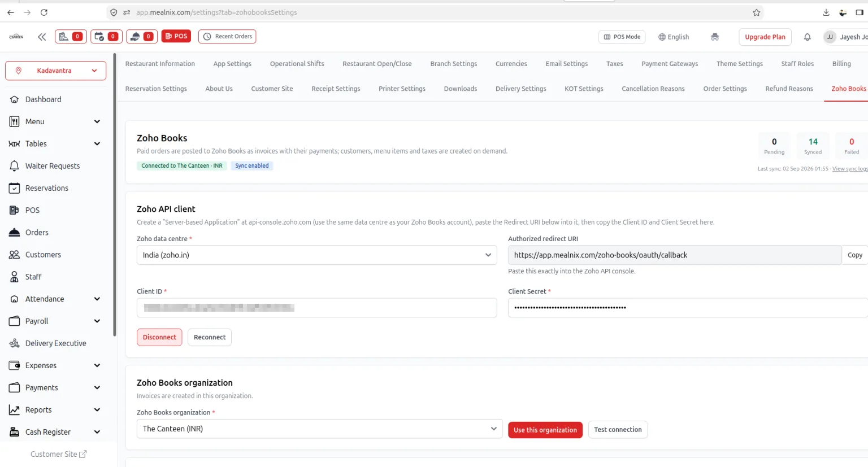
Task: Open the notifications bell icon
Action: coord(808,37)
